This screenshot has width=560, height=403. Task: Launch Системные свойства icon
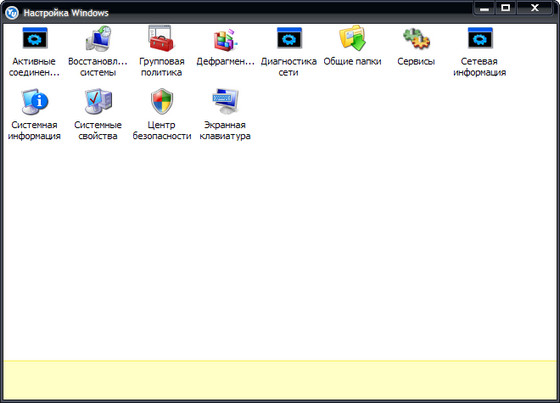click(98, 101)
